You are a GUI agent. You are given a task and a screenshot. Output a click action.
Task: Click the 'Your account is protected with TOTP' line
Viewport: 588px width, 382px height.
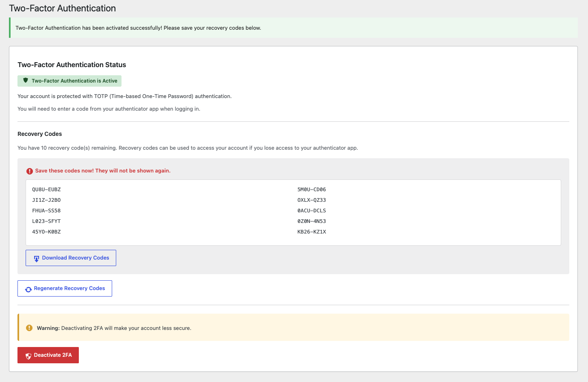(124, 96)
